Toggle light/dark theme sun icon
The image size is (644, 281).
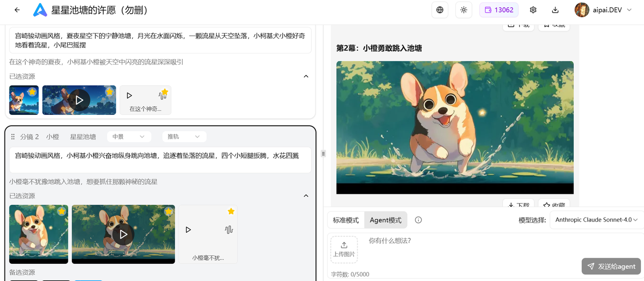coord(463,10)
